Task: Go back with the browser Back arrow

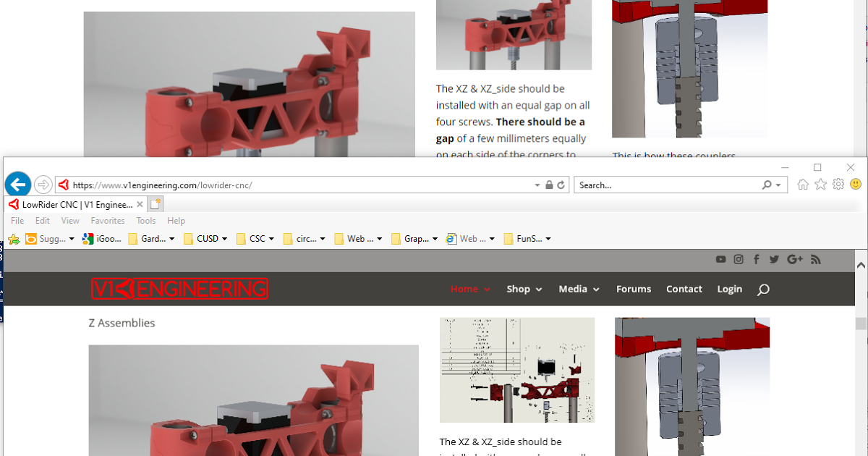Action: click(18, 184)
